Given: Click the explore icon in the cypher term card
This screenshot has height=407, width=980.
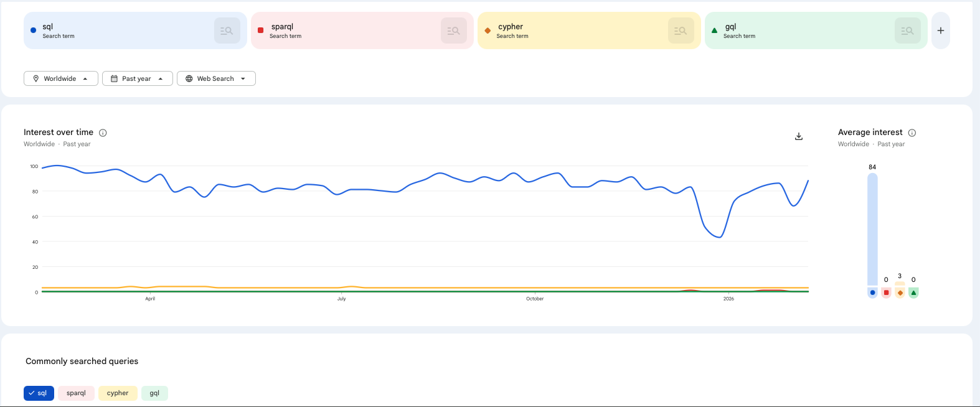Looking at the screenshot, I should coord(681,30).
